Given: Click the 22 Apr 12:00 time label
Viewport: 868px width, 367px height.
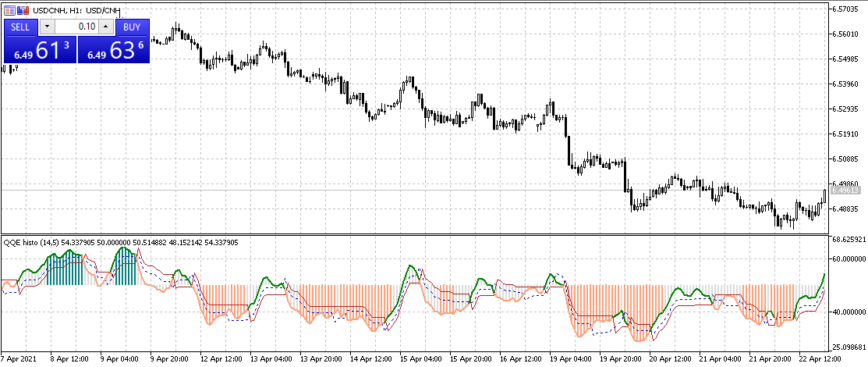Looking at the screenshot, I should [x=817, y=358].
